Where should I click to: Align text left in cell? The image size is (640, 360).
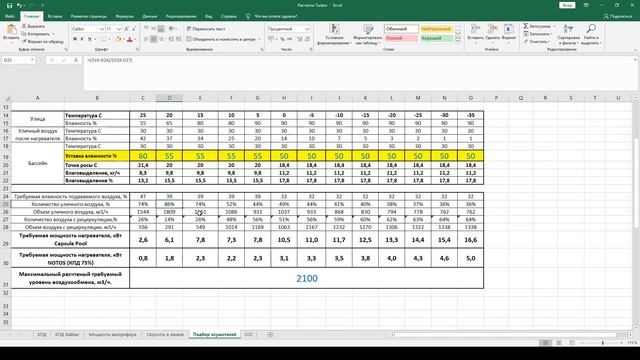pos(146,39)
